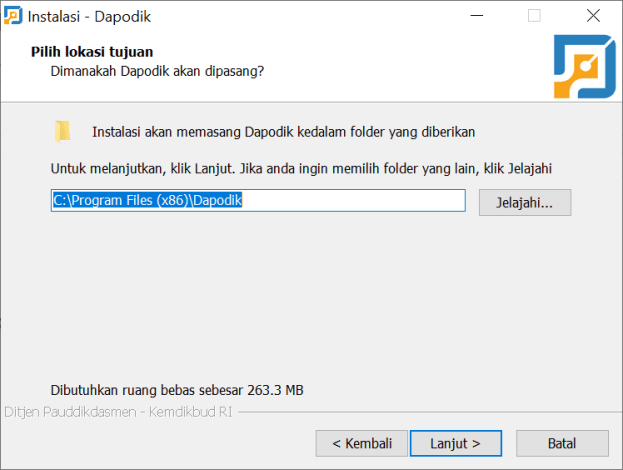Click the 'Dimanakah Dapodik akan dipasang?' subtitle
The image size is (623, 470).
[x=157, y=71]
